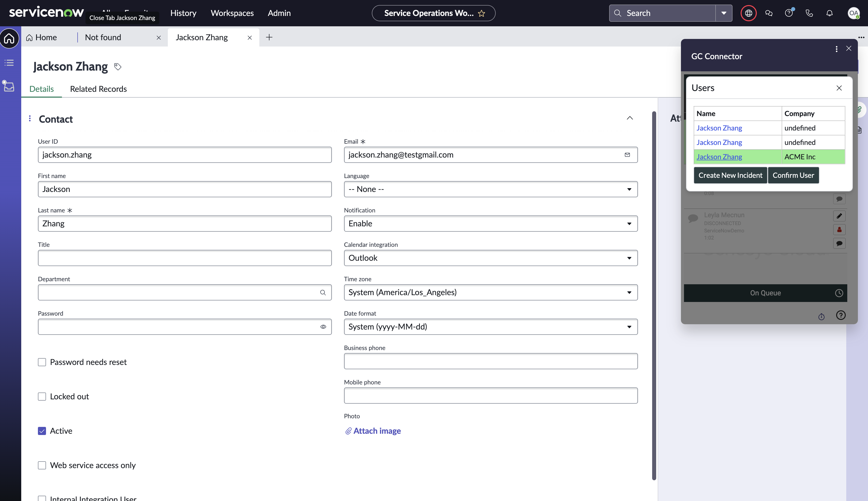Click the phone icon in header
Image resolution: width=868 pixels, height=501 pixels.
[x=809, y=13]
